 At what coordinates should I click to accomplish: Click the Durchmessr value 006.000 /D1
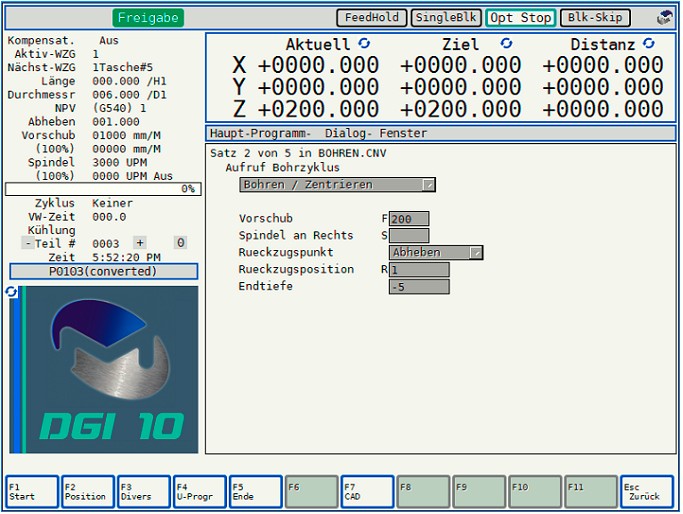[x=129, y=95]
